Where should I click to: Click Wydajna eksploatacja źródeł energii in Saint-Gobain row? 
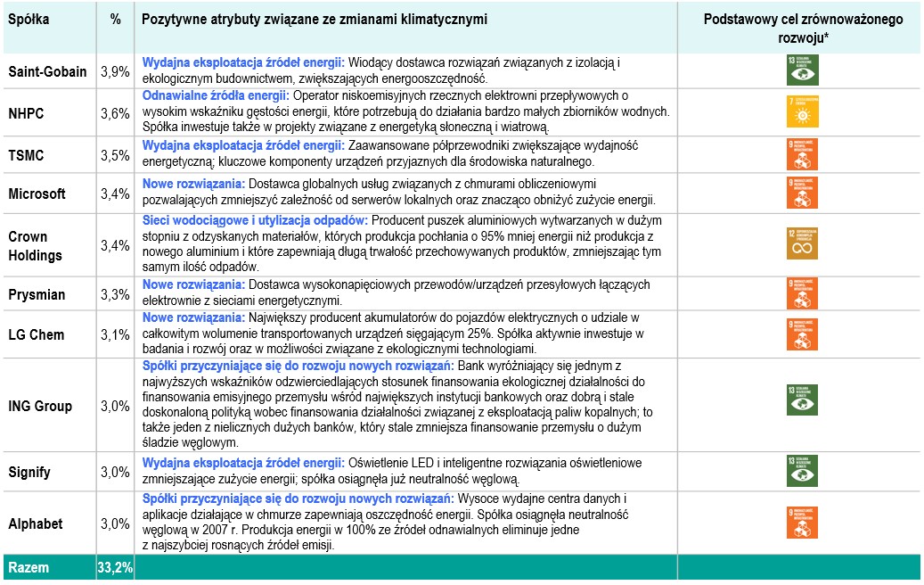click(x=243, y=62)
